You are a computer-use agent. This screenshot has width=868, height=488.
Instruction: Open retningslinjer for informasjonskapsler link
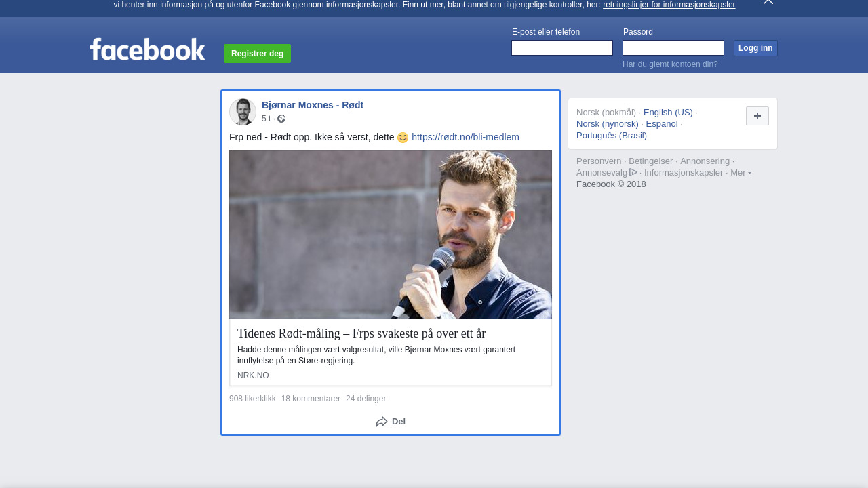coord(669,5)
